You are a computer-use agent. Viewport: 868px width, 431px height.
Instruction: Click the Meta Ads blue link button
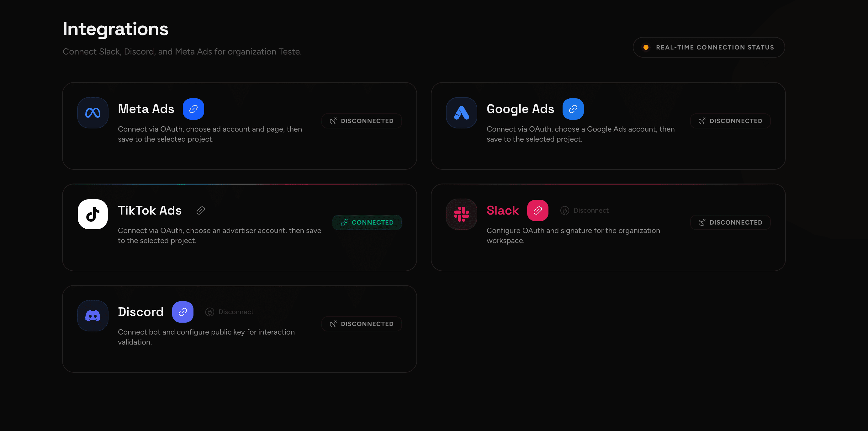[x=193, y=109]
